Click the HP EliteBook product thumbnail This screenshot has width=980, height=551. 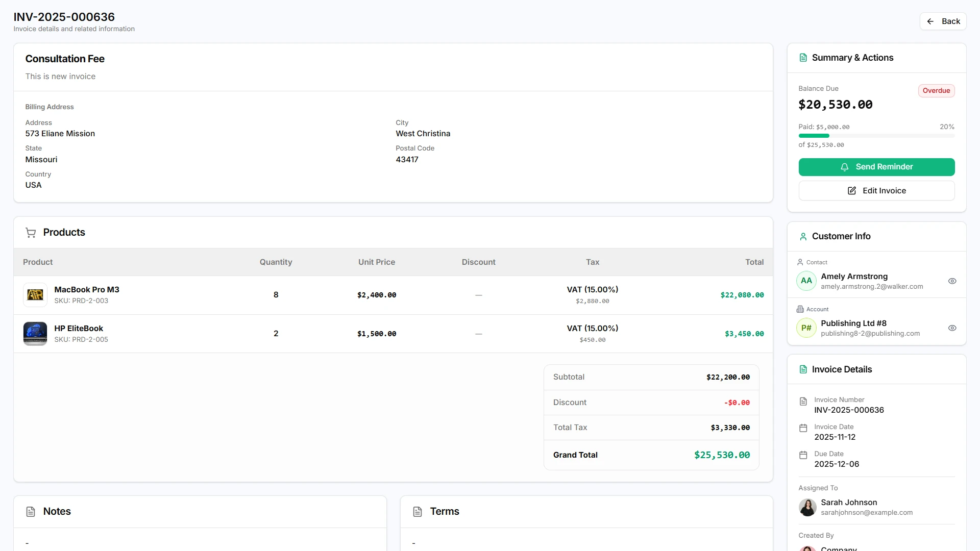point(35,334)
